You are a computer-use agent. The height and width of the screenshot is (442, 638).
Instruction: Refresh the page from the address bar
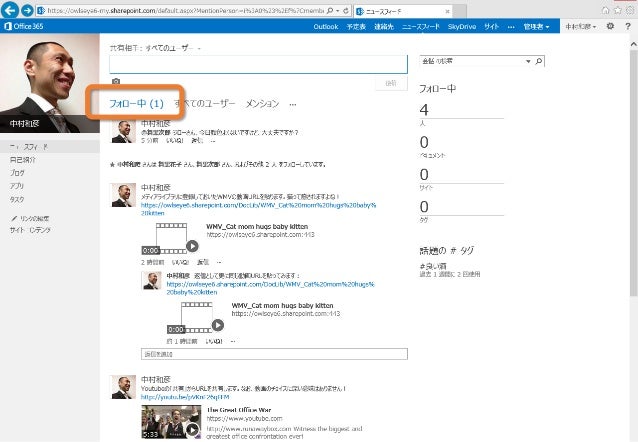click(346, 11)
